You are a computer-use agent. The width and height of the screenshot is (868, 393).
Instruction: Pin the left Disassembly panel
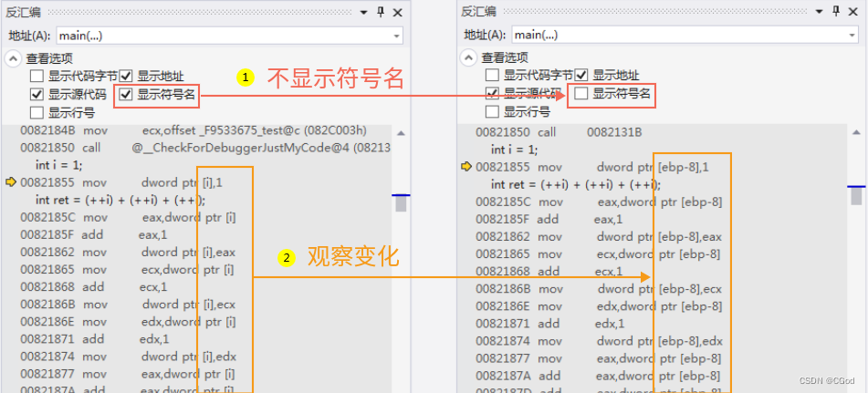point(381,12)
